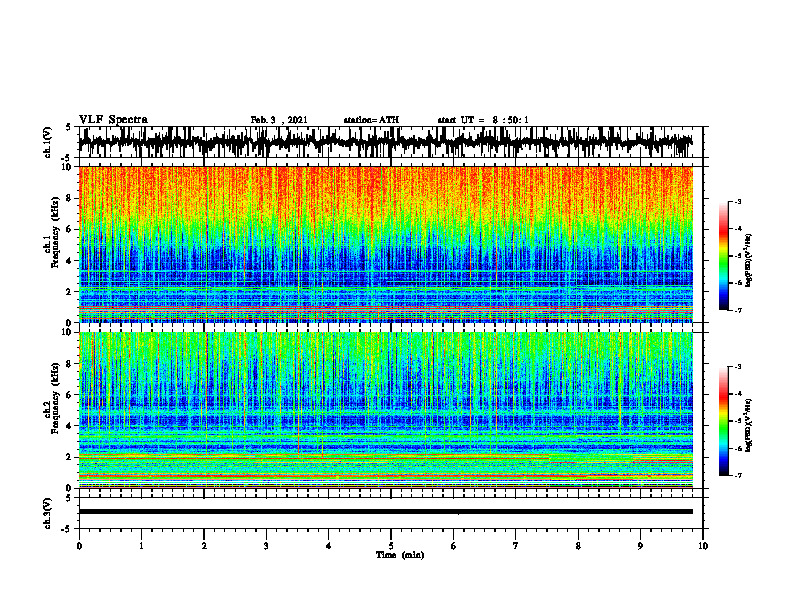Click the 5 V tick on ch.3(V) axis

pos(69,498)
